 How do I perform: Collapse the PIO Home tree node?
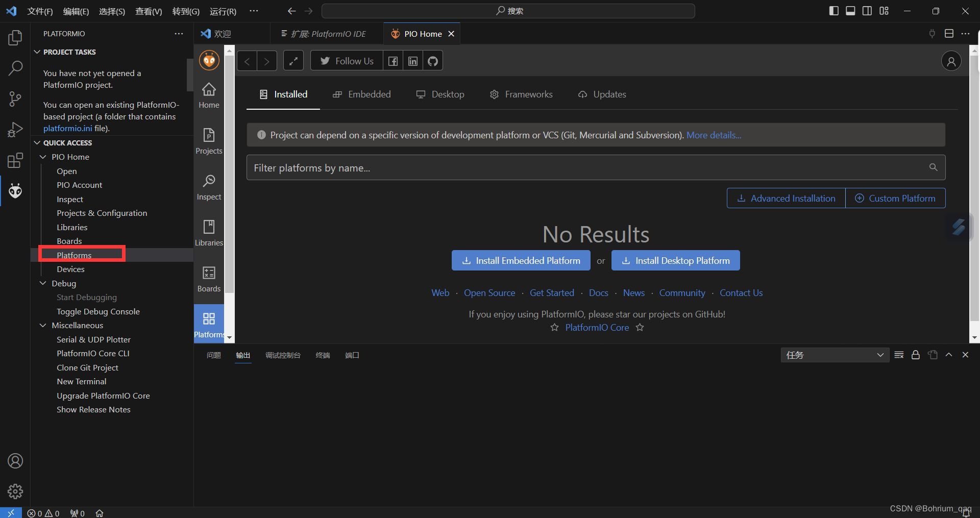pyautogui.click(x=43, y=157)
